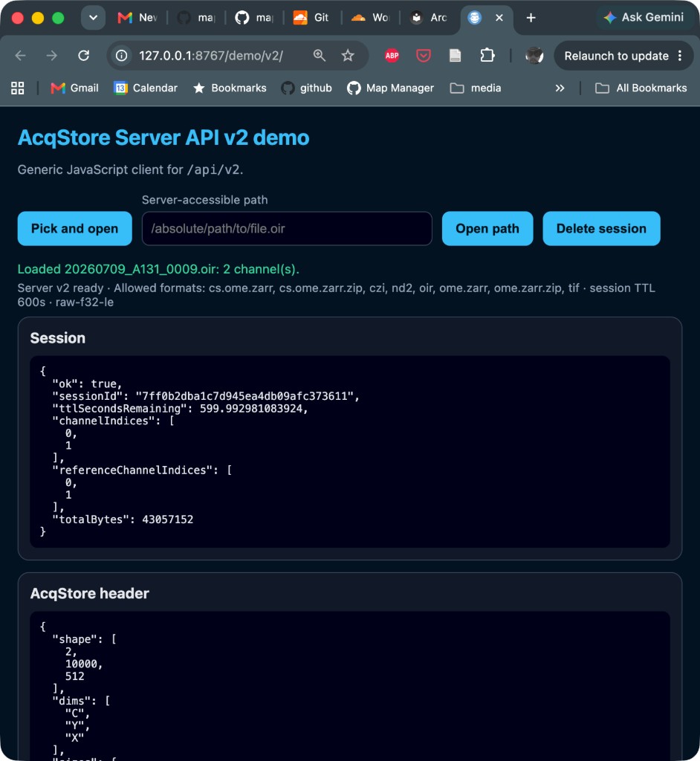Switch to the Gmail 'Nev' tab

(137, 18)
